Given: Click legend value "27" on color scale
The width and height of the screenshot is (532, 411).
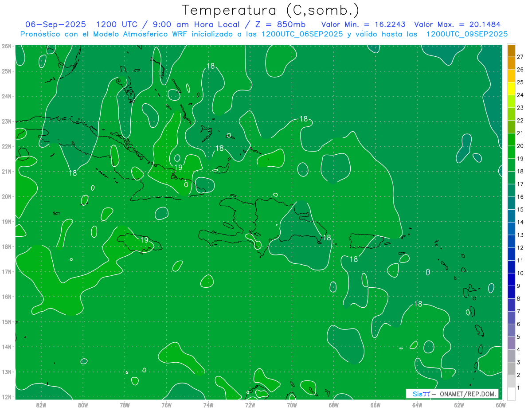Looking at the screenshot, I should (520, 57).
